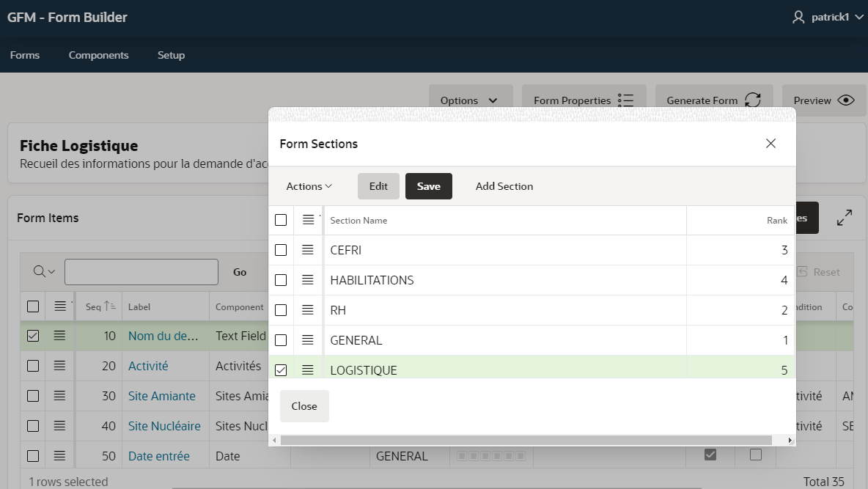Uncheck the LOGISTIQUE section checkbox

point(280,369)
